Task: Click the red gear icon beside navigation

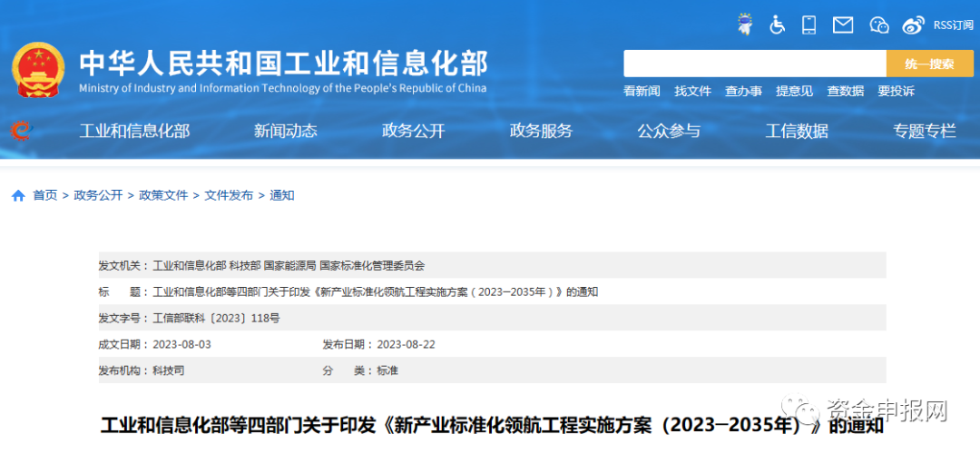Action: click(21, 131)
